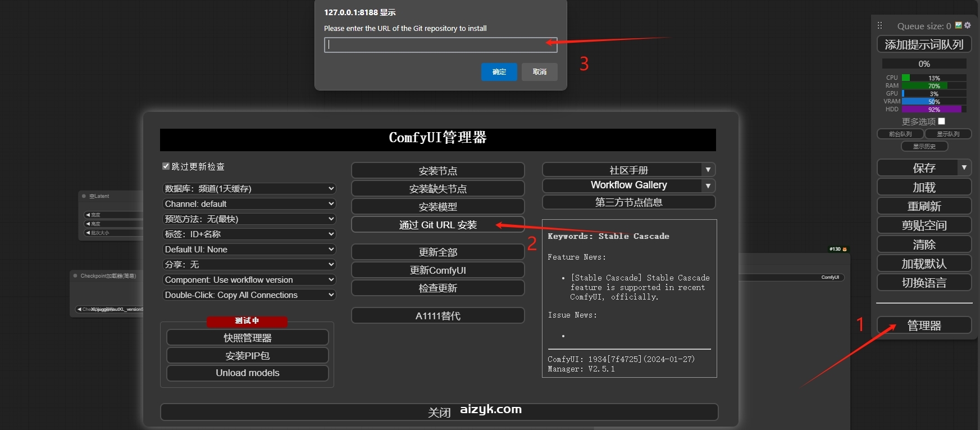
Task: Open the arrow next to 保存
Action: [x=964, y=168]
